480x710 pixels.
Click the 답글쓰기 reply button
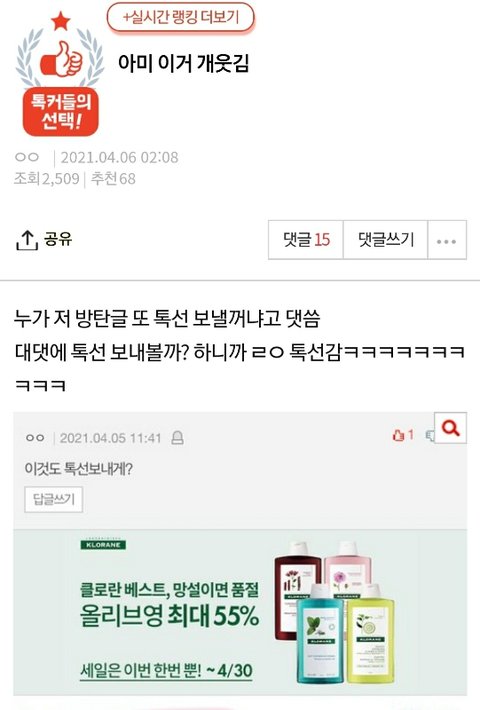54,499
